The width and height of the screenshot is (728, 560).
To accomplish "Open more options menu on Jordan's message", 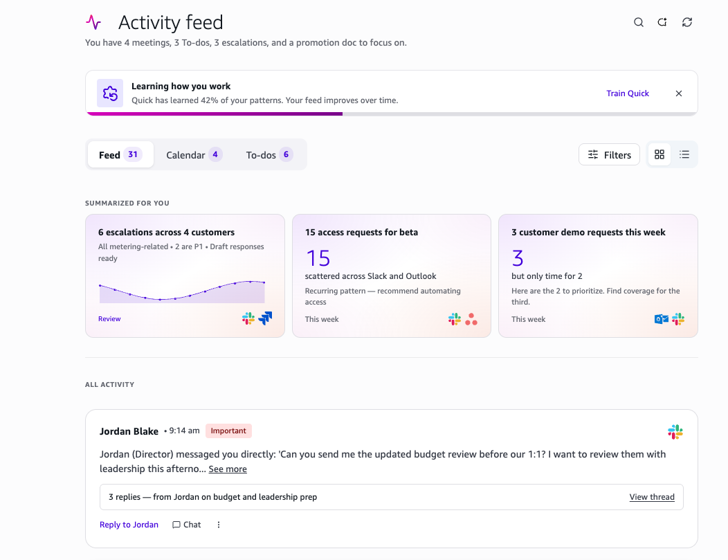I will [219, 525].
